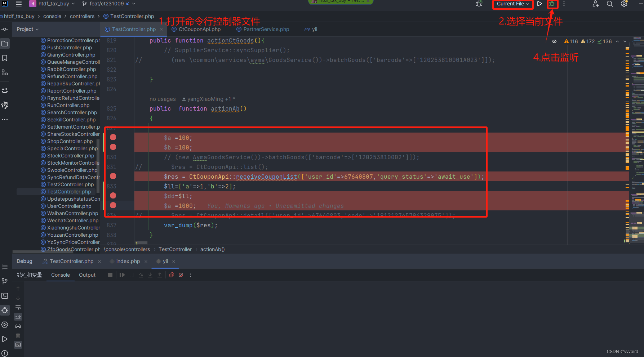Toggle breakpoint on $a =100 line
The image size is (644, 357).
[113, 137]
